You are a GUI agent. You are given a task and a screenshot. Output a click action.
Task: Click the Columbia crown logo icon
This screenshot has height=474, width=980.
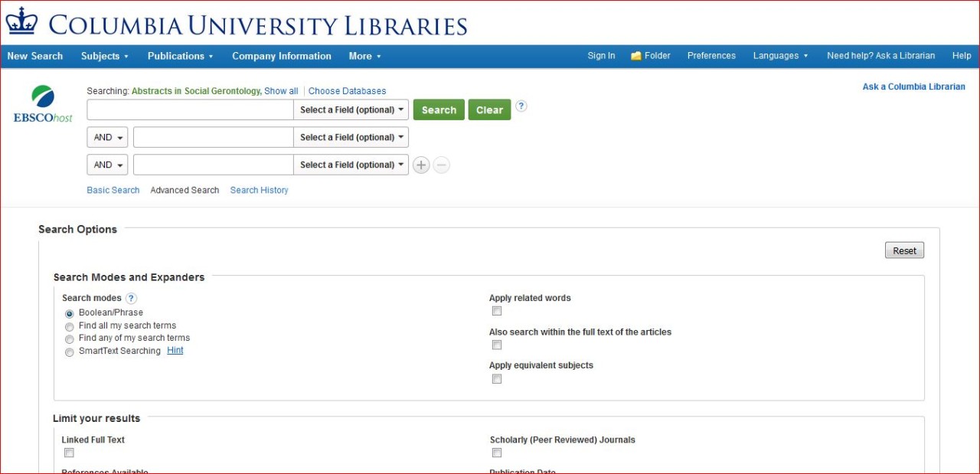coord(21,21)
